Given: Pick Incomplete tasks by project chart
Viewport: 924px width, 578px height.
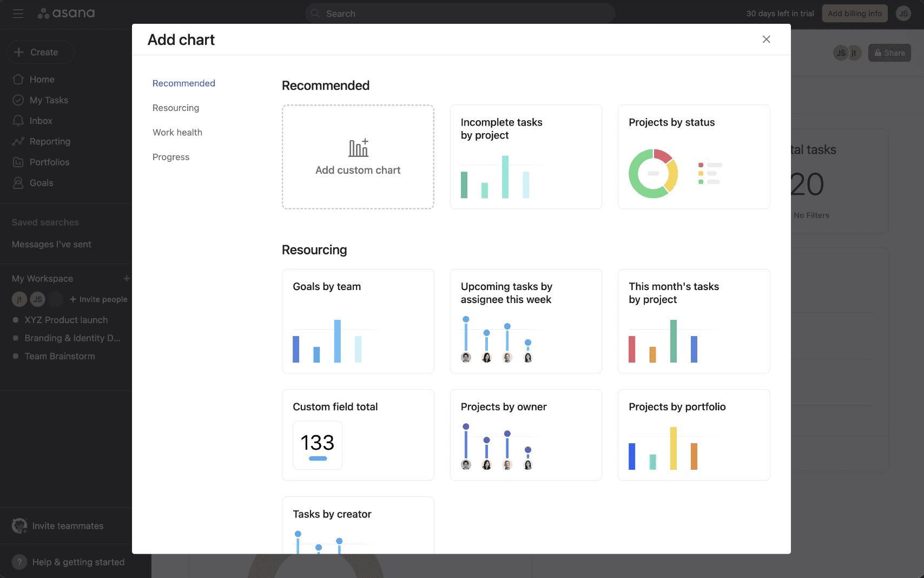Looking at the screenshot, I should (x=526, y=157).
